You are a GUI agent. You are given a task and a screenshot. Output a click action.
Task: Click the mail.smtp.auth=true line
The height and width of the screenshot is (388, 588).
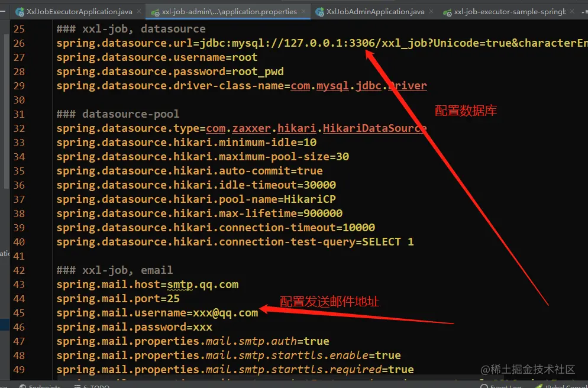(193, 341)
